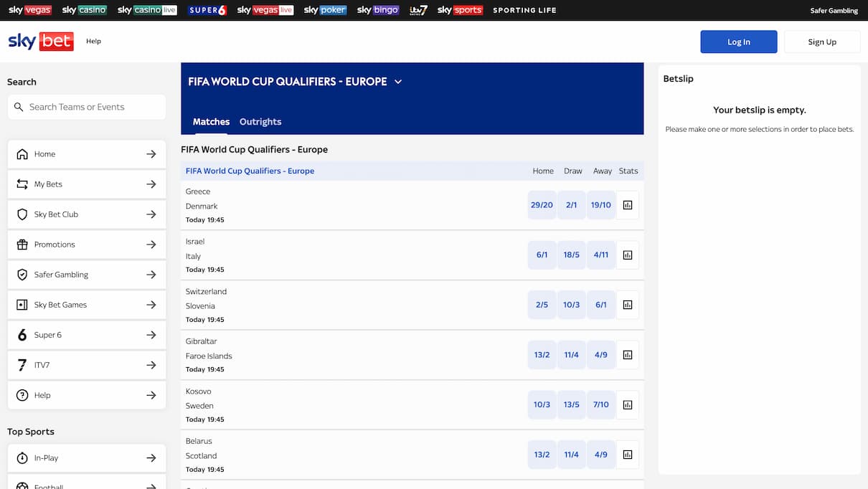The height and width of the screenshot is (489, 868).
Task: Open the Super 6 logo in top bar
Action: pos(207,10)
